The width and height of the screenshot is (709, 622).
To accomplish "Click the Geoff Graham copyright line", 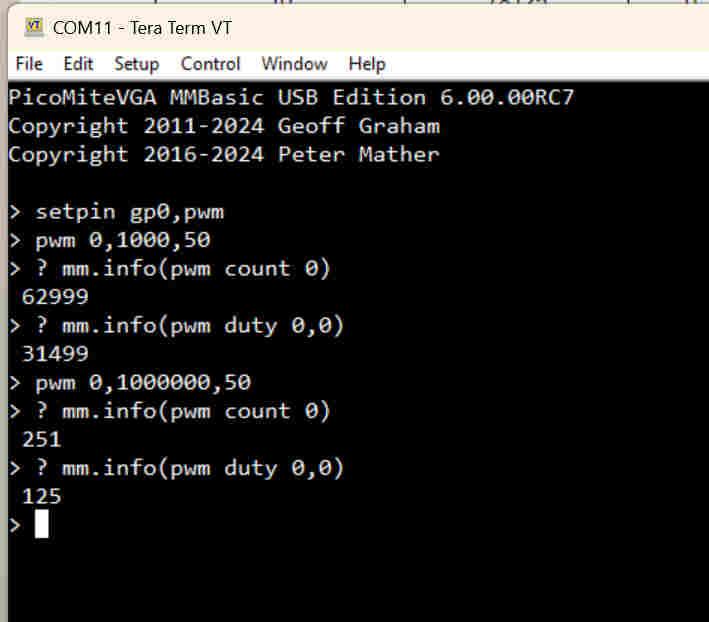I will (224, 126).
